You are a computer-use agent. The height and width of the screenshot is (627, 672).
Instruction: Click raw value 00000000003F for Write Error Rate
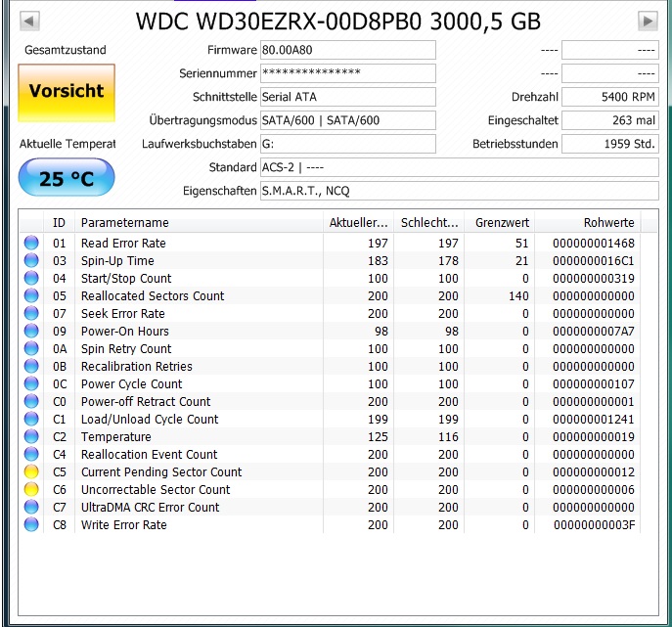pyautogui.click(x=595, y=525)
